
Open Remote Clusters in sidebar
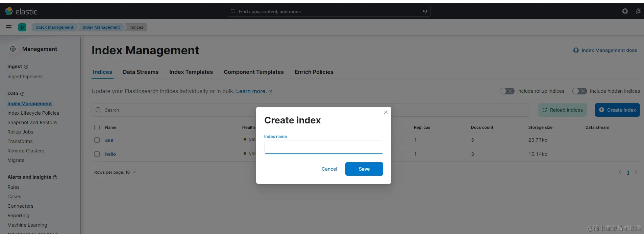tap(26, 151)
